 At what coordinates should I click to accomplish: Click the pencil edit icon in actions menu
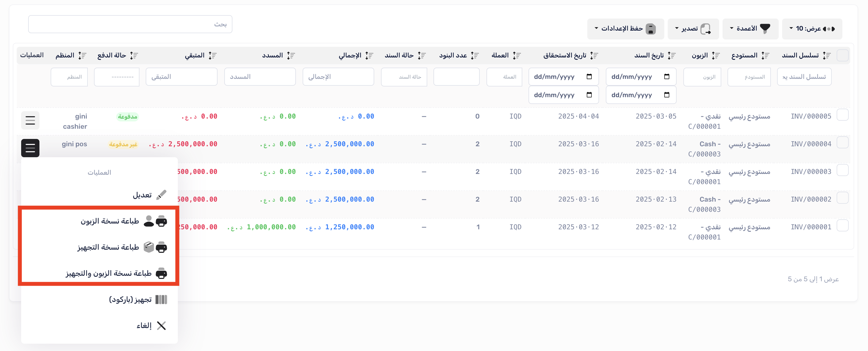click(x=161, y=195)
